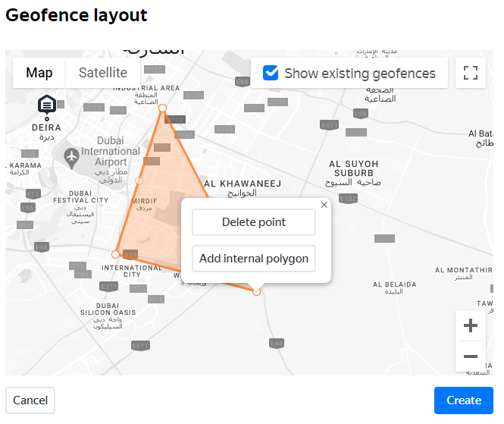Click the Deira location marker icon
This screenshot has height=424, width=504.
click(47, 104)
